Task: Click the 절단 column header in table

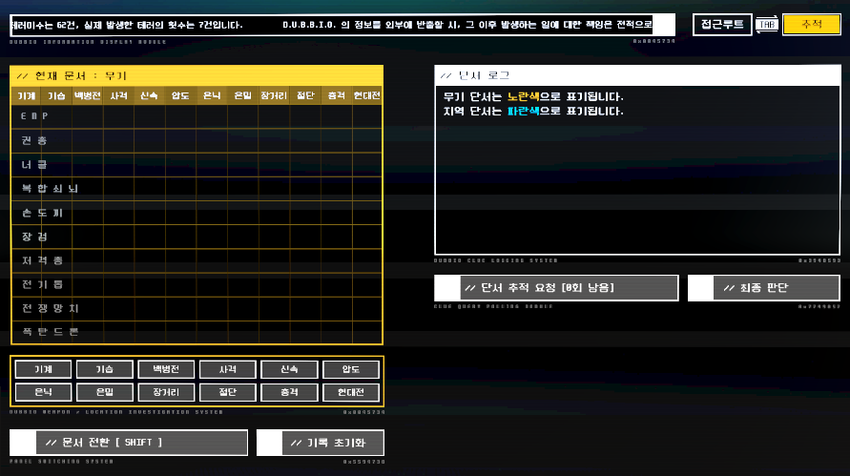Action: pyautogui.click(x=305, y=95)
